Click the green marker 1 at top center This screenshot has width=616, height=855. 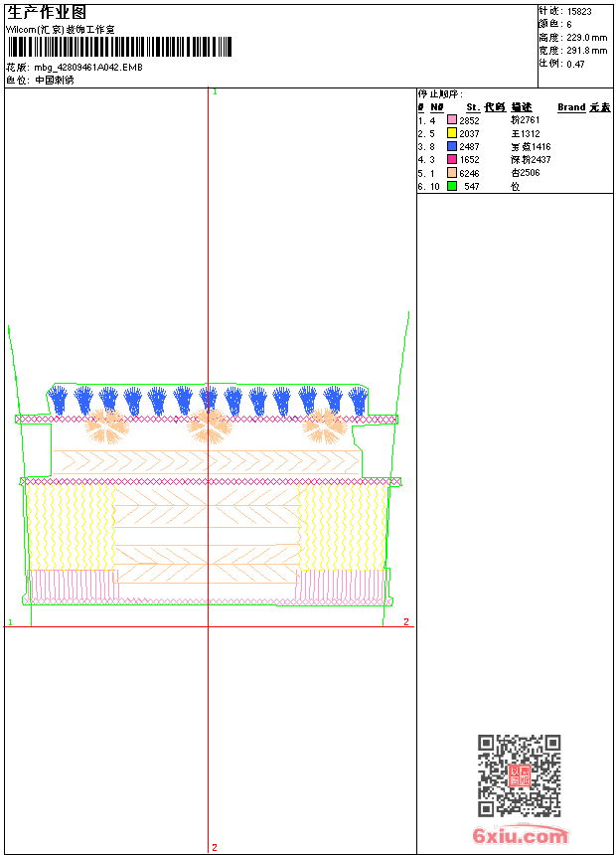point(214,92)
